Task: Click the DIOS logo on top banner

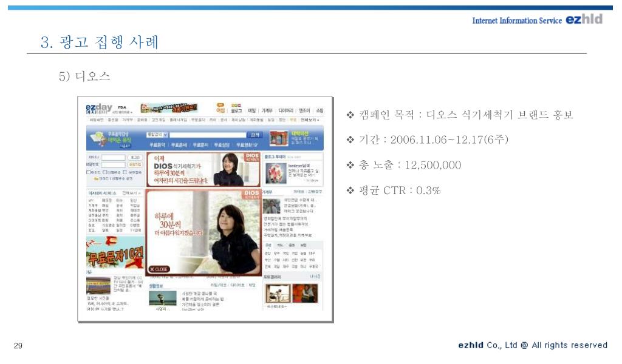Action: pyautogui.click(x=252, y=156)
